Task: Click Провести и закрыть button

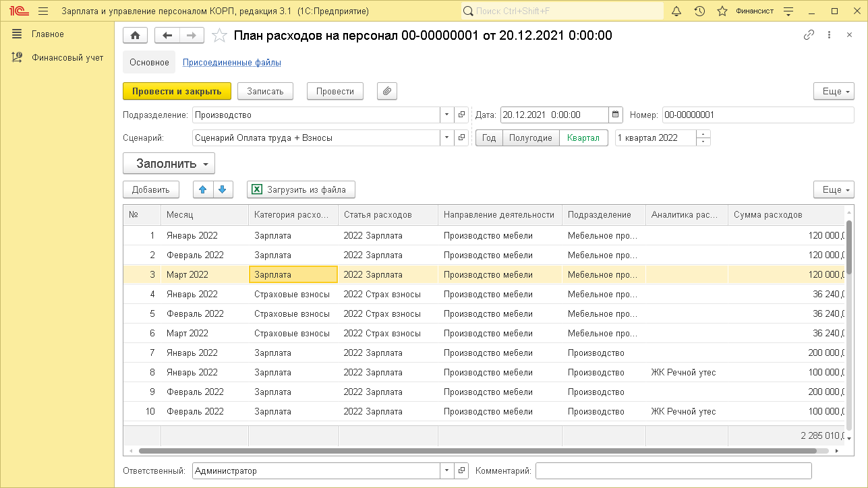Action: tap(177, 91)
